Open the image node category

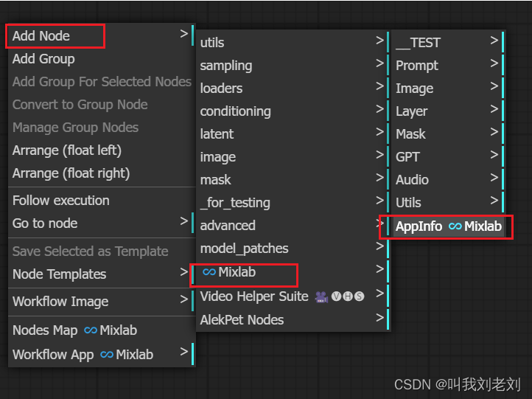coord(293,157)
